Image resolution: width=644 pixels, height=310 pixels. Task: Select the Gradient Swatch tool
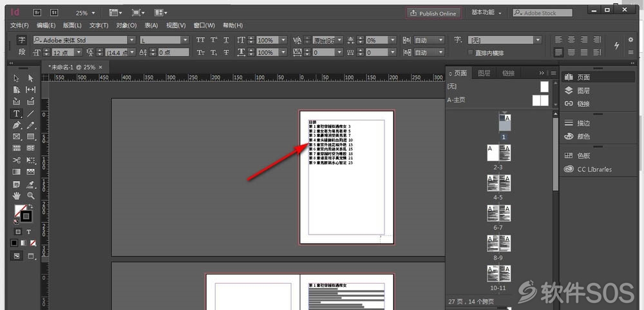point(17,172)
